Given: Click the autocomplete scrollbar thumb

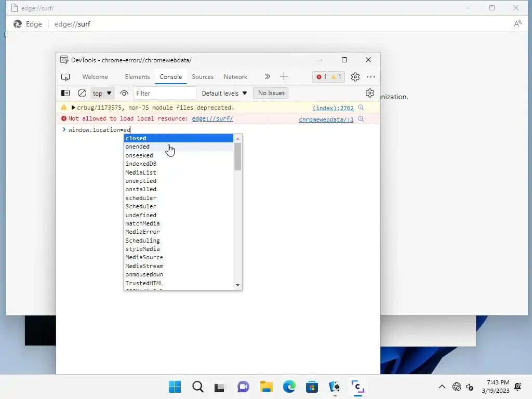Looking at the screenshot, I should point(237,156).
